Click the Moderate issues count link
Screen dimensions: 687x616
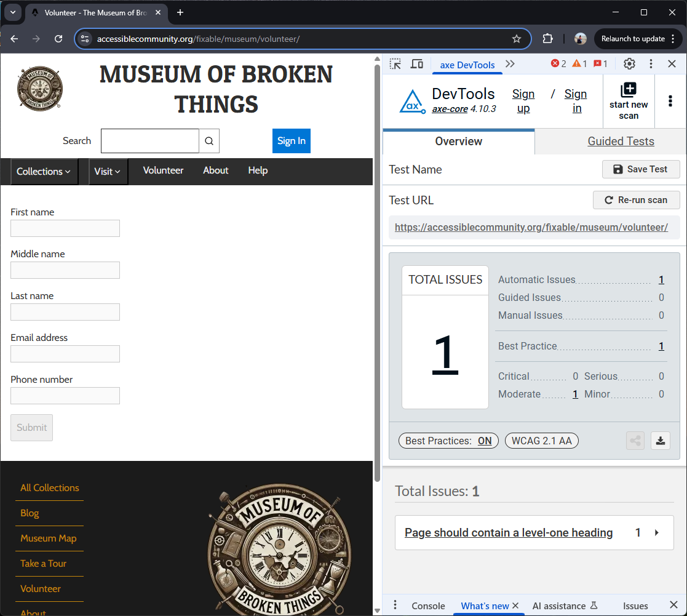click(x=575, y=394)
